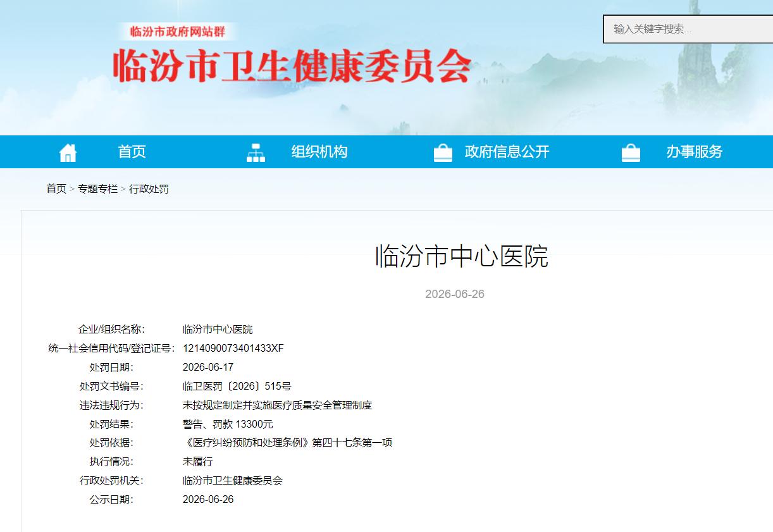Go to 首页 in the breadcrumb
Viewport: 773px width, 532px height.
point(56,189)
